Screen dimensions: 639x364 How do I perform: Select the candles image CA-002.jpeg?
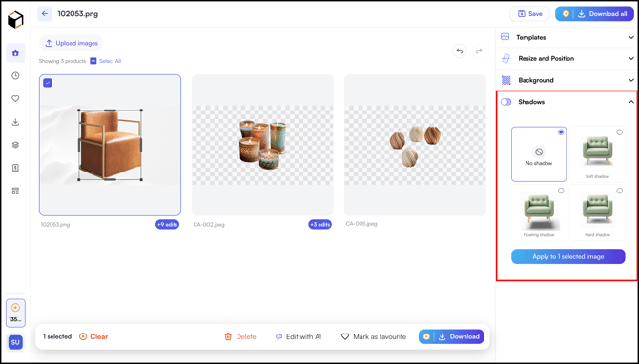pos(262,145)
